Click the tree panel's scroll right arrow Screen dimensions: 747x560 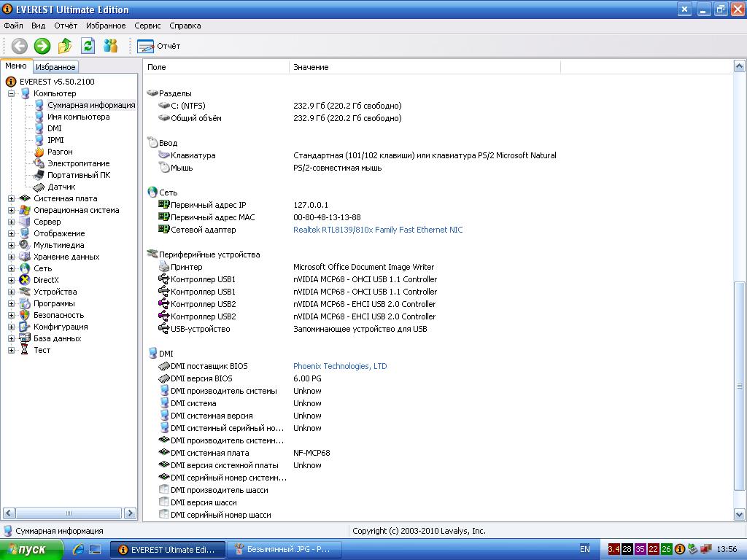pyautogui.click(x=130, y=513)
